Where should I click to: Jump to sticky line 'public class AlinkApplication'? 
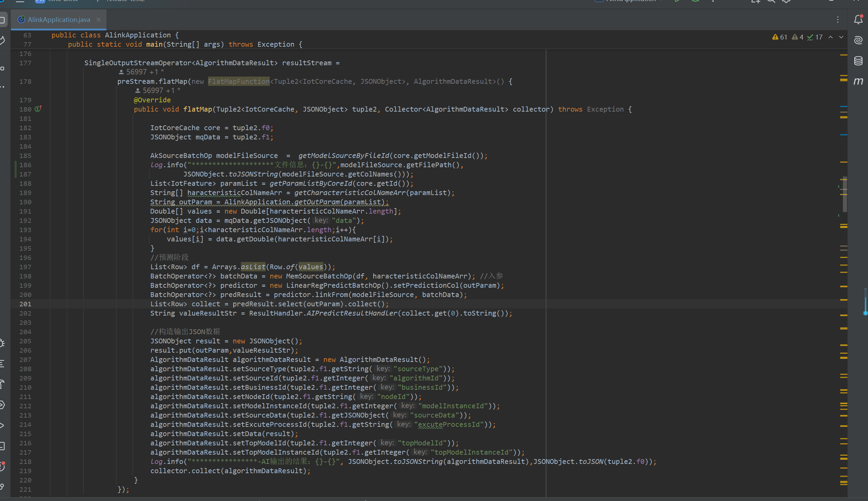pos(115,35)
